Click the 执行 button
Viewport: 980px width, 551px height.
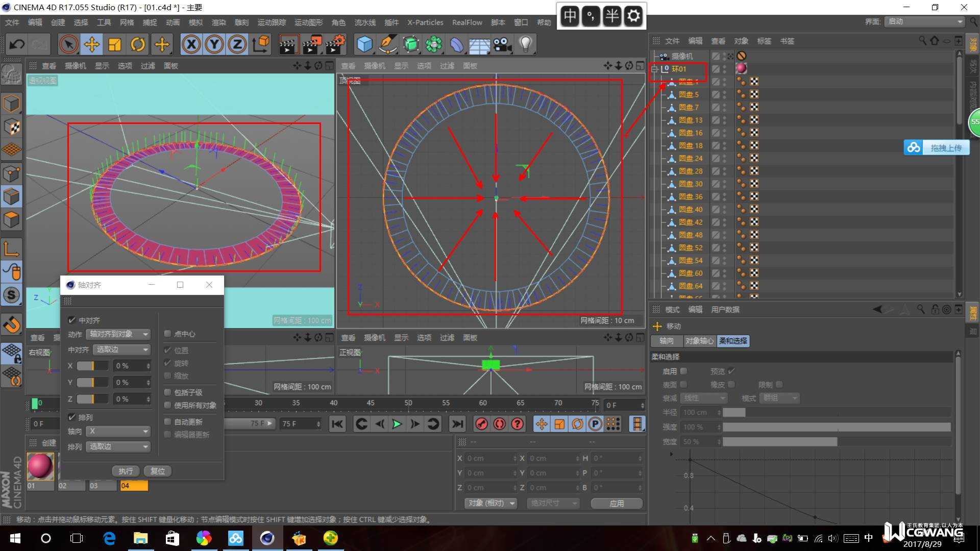coord(126,471)
